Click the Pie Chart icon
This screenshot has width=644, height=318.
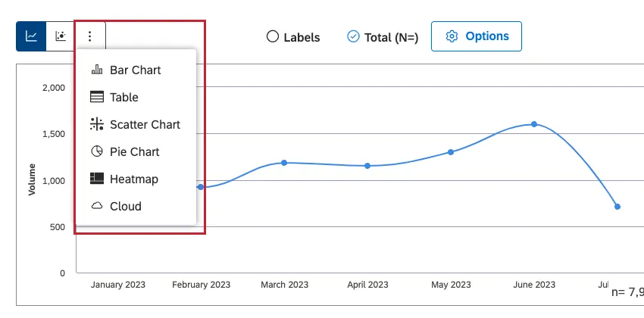coord(96,152)
